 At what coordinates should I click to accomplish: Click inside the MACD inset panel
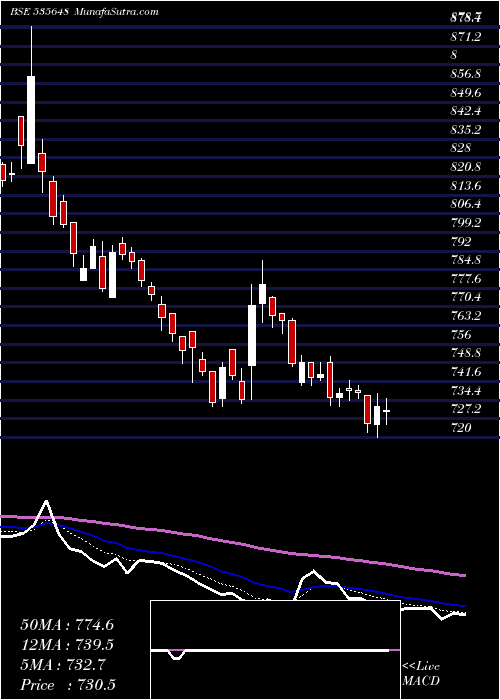point(275,650)
